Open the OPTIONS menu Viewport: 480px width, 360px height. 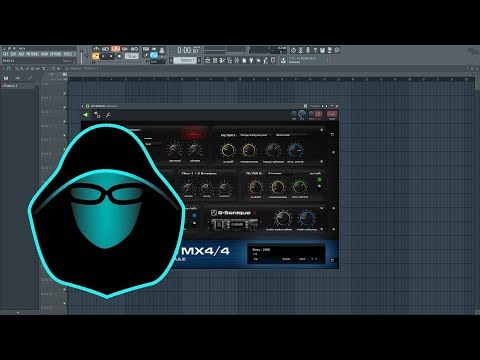tap(56, 54)
